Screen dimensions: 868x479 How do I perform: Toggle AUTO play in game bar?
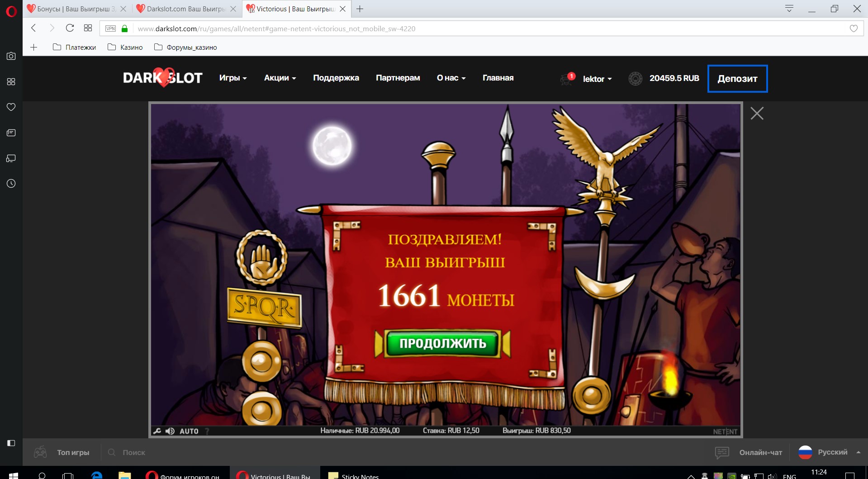click(x=189, y=431)
